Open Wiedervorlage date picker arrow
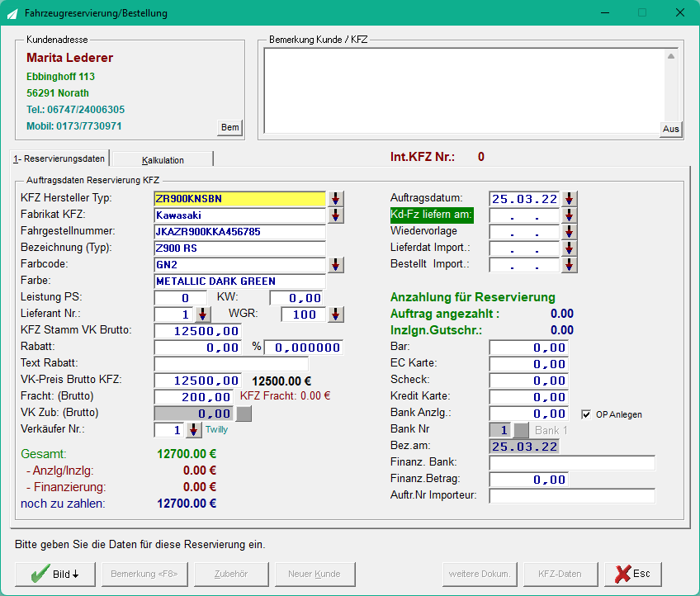This screenshot has height=596, width=700. pyautogui.click(x=569, y=232)
